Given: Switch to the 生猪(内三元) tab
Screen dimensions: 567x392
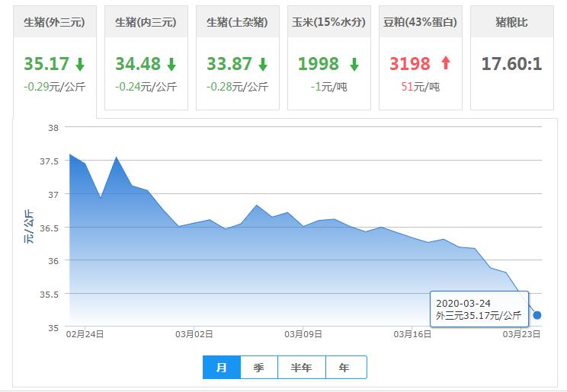Looking at the screenshot, I should coord(146,23).
